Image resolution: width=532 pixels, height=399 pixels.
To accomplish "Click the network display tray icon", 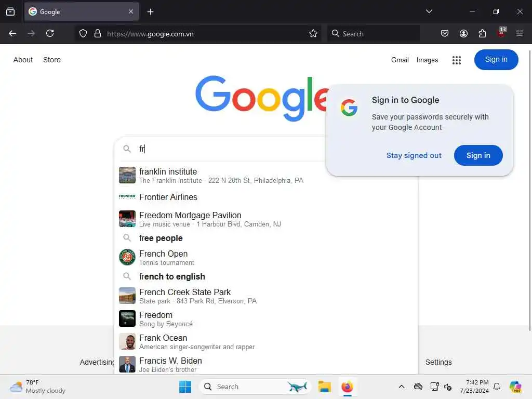I will (x=434, y=387).
